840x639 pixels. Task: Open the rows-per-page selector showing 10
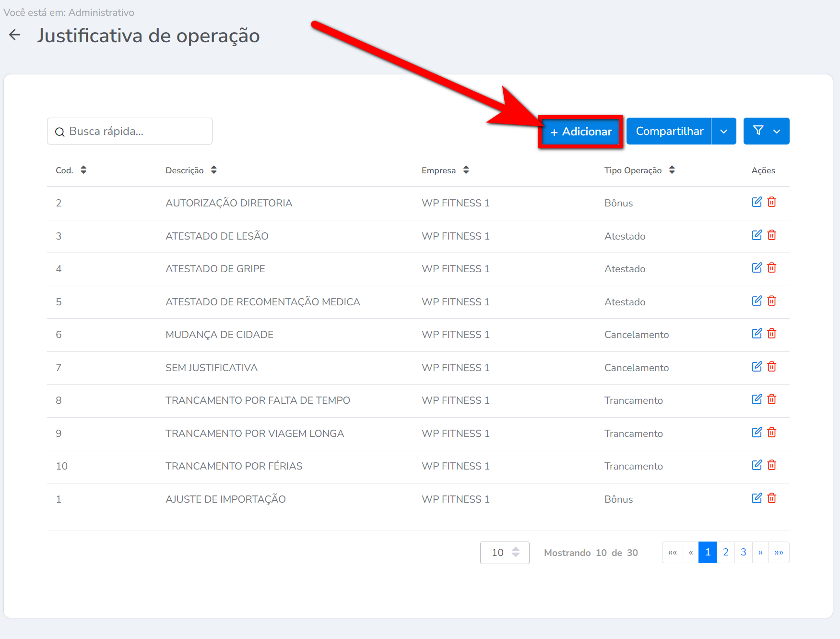click(505, 553)
